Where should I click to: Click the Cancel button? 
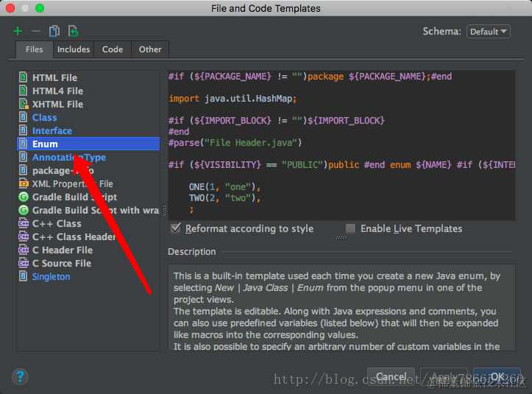[391, 376]
